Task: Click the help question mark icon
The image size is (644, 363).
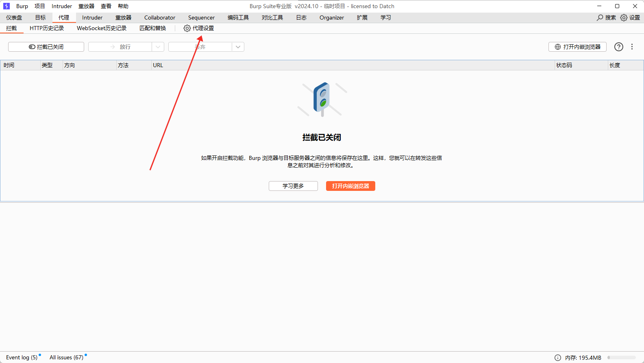Action: (x=619, y=47)
